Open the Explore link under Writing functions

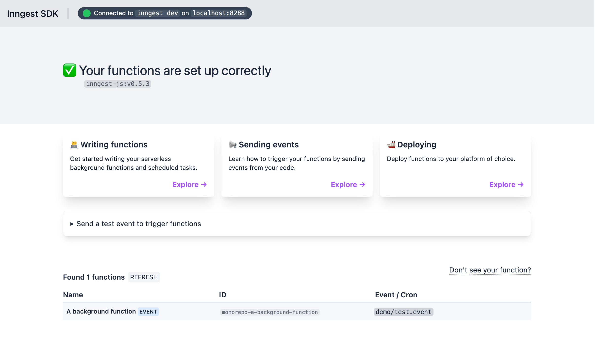pos(189,185)
